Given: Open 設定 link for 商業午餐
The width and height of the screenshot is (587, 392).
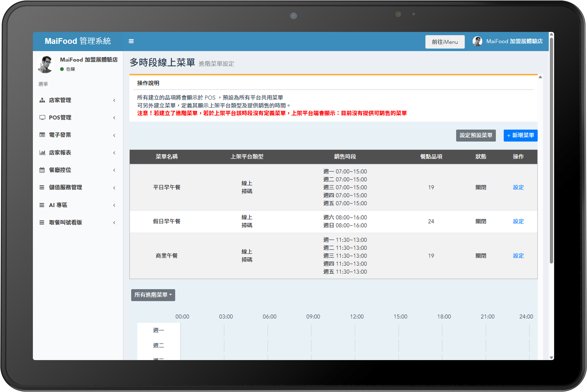Looking at the screenshot, I should [x=518, y=256].
